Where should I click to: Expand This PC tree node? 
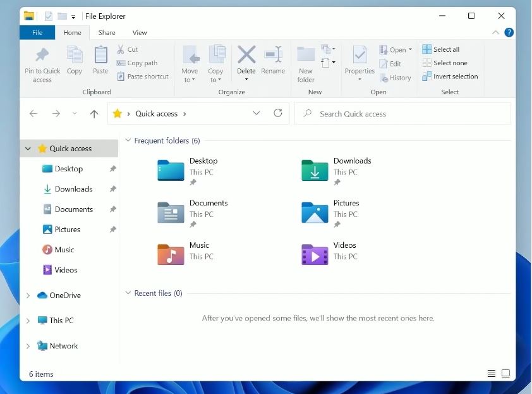coord(28,320)
